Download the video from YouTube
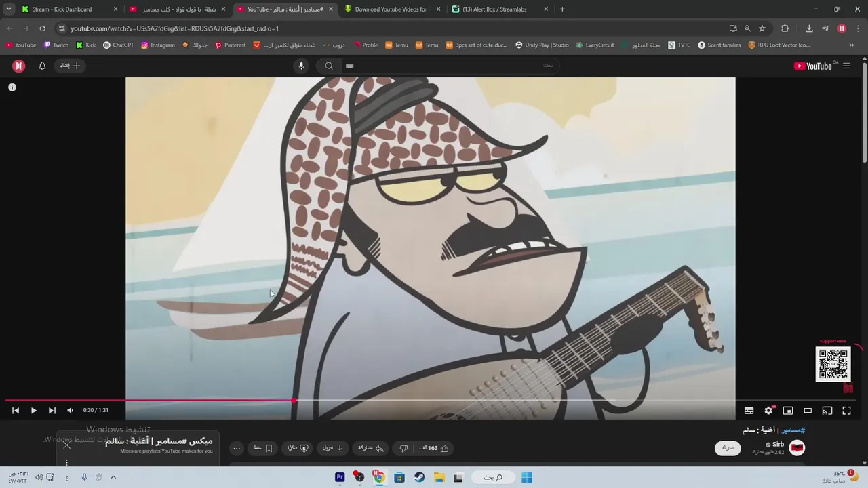Screen dimensions: 868x488 [x=332, y=448]
